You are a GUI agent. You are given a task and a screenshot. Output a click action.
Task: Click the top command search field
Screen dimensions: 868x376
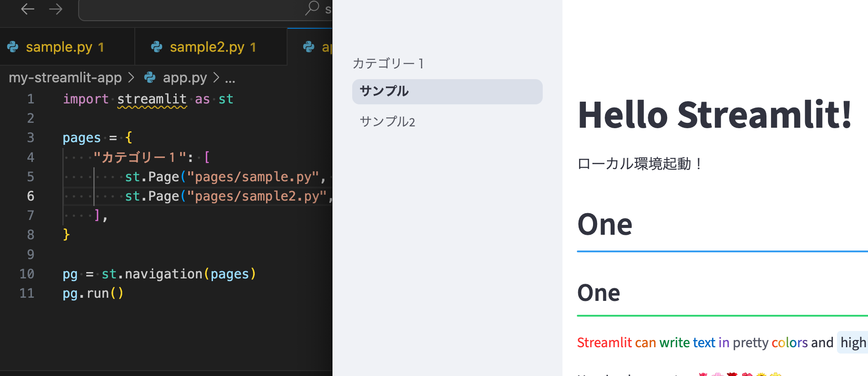pos(193,9)
